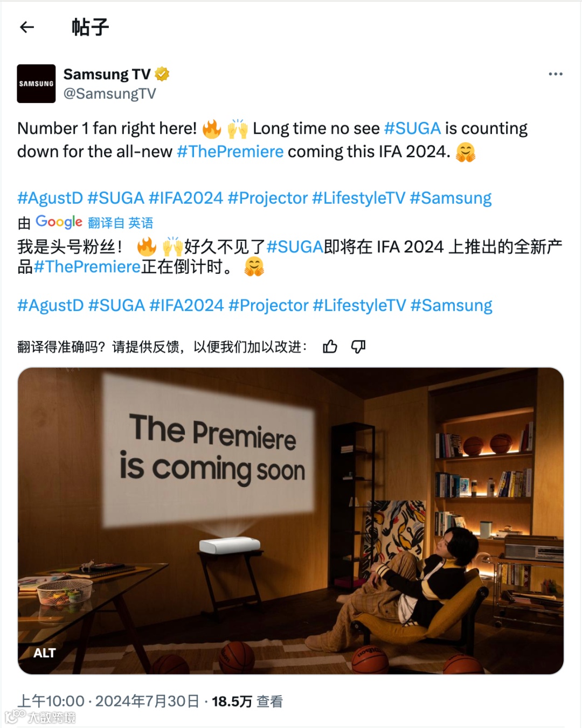Click #SUGA hashtag in translated sentence
582x728 pixels.
pos(295,247)
